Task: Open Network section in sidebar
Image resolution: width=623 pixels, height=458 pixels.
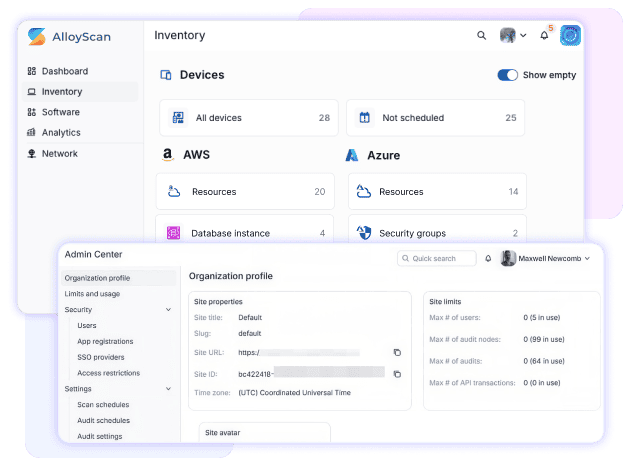Action: [x=60, y=153]
